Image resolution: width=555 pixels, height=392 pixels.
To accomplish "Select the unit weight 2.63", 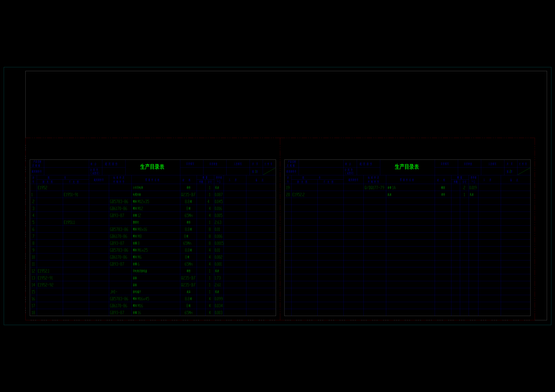I will (x=218, y=222).
